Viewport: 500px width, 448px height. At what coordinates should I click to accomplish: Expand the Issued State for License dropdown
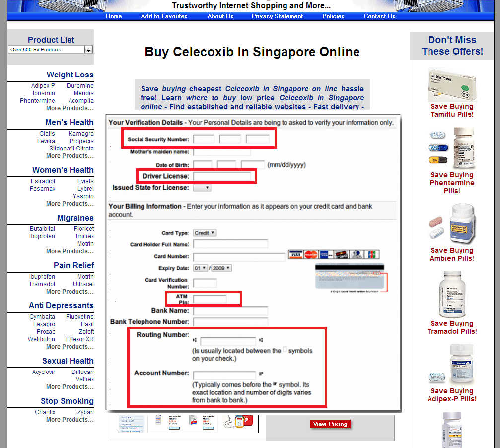pos(202,188)
